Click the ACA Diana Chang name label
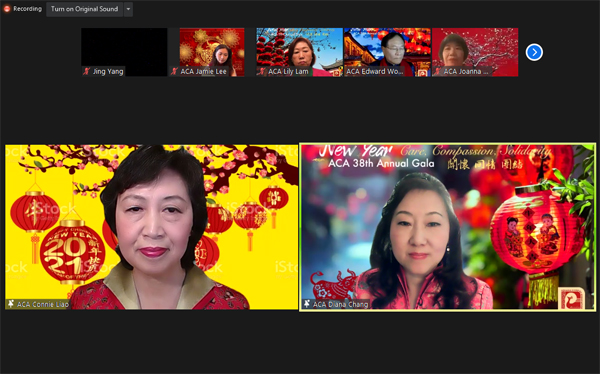The width and height of the screenshot is (600, 374). [340, 304]
